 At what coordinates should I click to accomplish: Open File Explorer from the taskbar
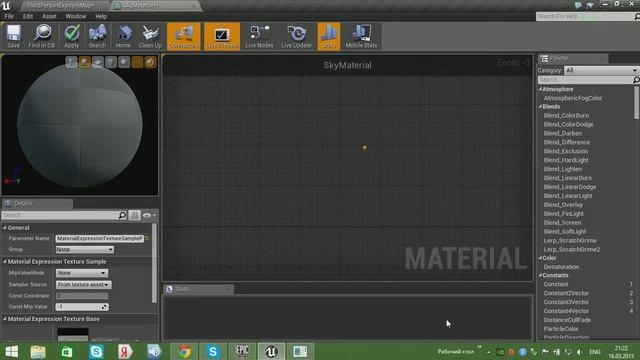point(38,351)
